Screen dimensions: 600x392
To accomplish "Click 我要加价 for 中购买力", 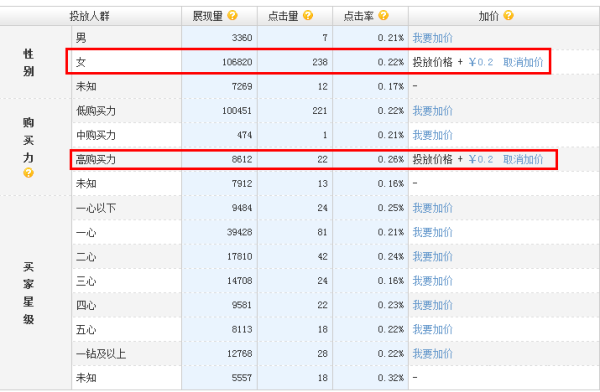I will coord(432,135).
